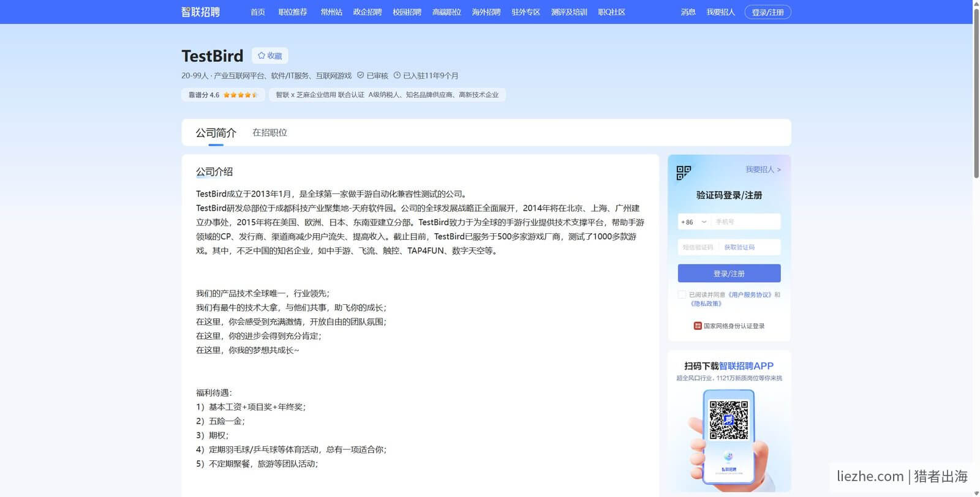Click 获取验证码 link
980x497 pixels.
pos(739,247)
